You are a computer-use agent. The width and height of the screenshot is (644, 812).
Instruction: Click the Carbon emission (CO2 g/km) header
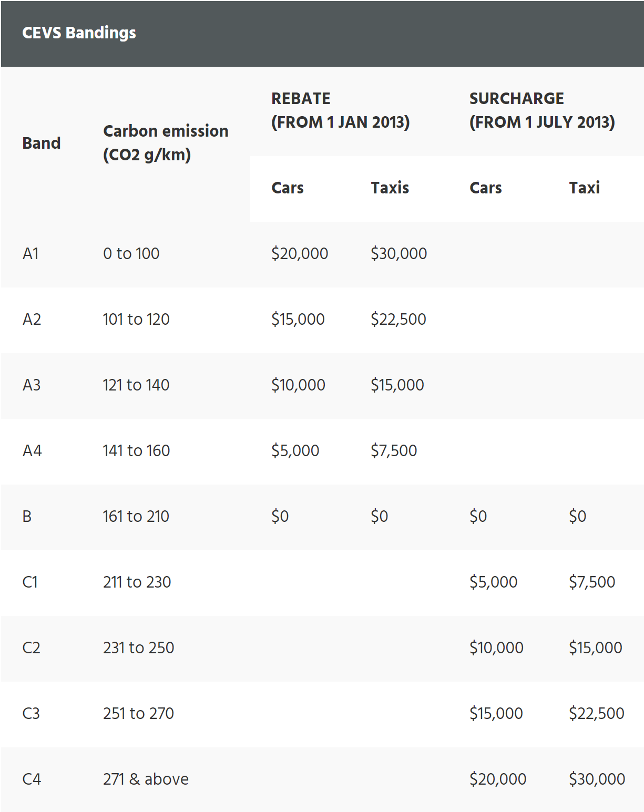tap(166, 142)
